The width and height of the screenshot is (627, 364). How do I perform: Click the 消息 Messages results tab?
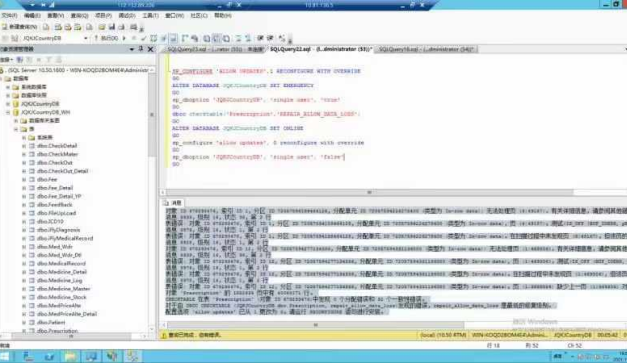tap(173, 202)
